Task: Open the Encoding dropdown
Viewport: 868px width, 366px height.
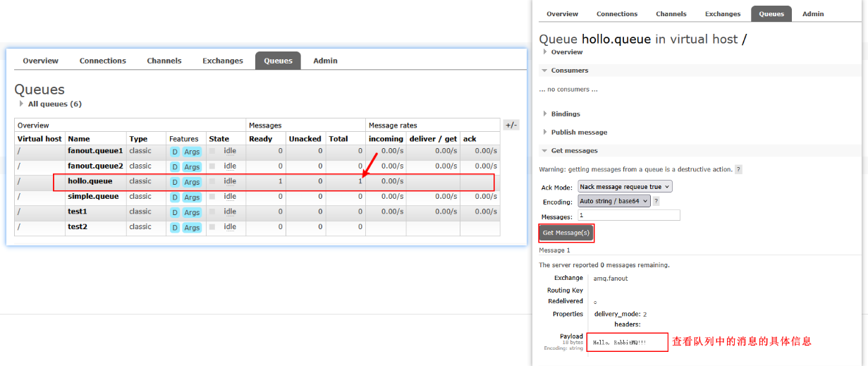Action: click(x=613, y=201)
